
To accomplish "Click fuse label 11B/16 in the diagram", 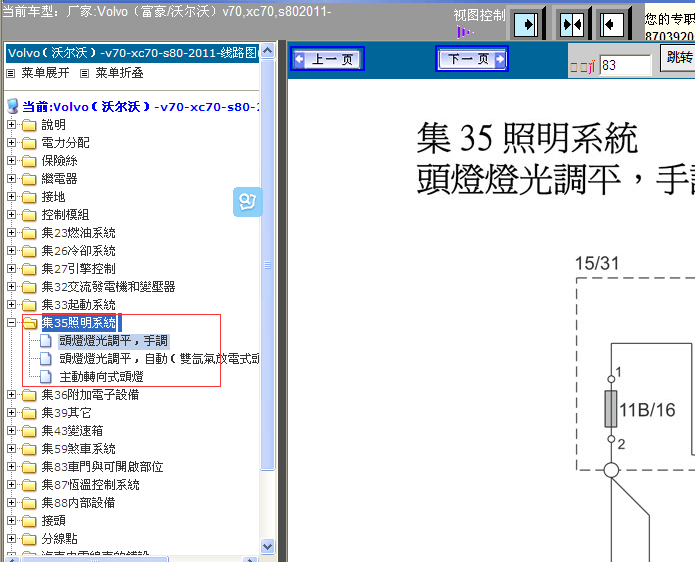I will [647, 410].
